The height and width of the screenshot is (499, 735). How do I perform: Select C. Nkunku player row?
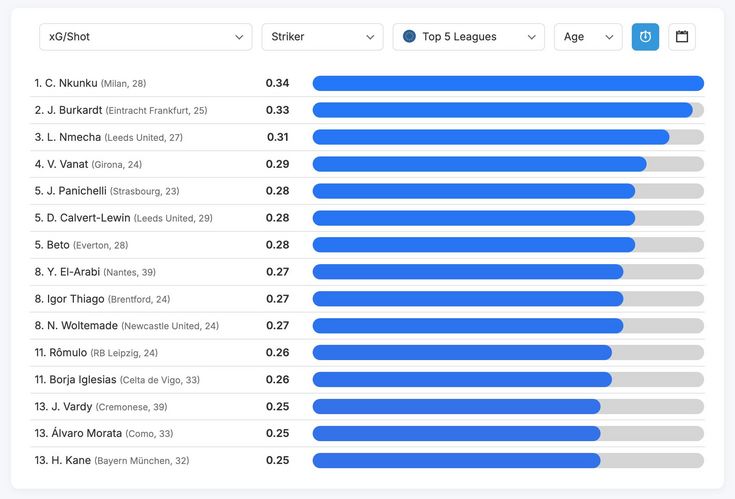[367, 83]
